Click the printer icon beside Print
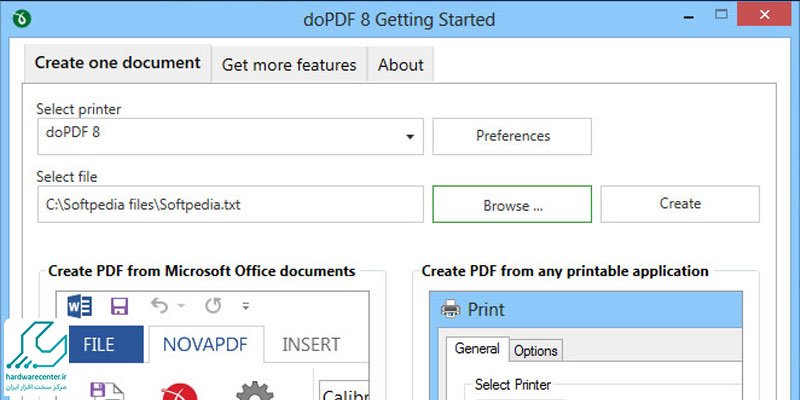Image resolution: width=800 pixels, height=400 pixels. pyautogui.click(x=451, y=309)
